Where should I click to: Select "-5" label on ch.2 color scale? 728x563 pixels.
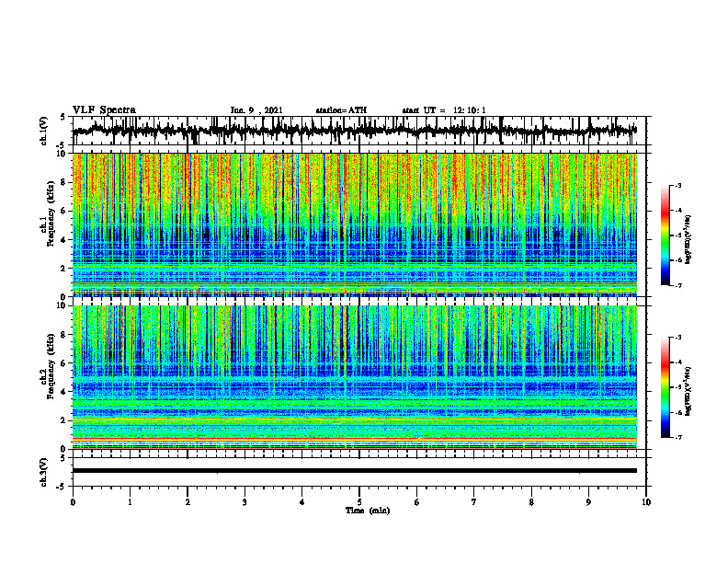tap(677, 387)
